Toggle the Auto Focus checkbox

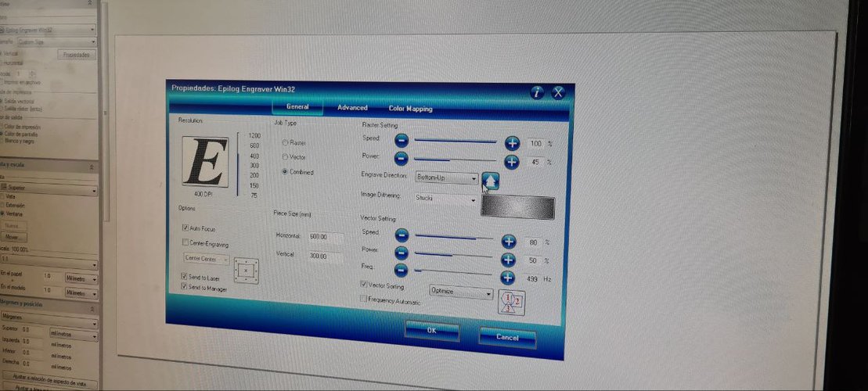click(185, 228)
